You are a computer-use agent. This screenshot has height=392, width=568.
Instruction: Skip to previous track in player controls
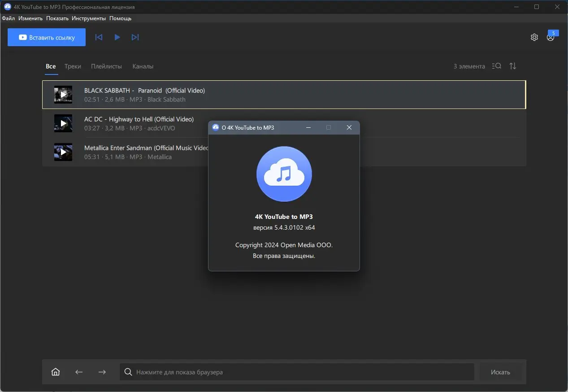pos(99,37)
